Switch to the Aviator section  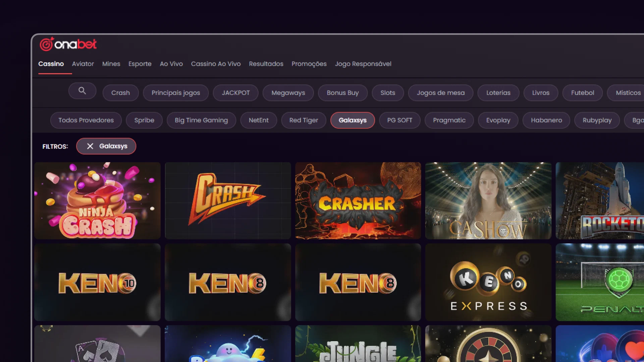click(x=83, y=64)
